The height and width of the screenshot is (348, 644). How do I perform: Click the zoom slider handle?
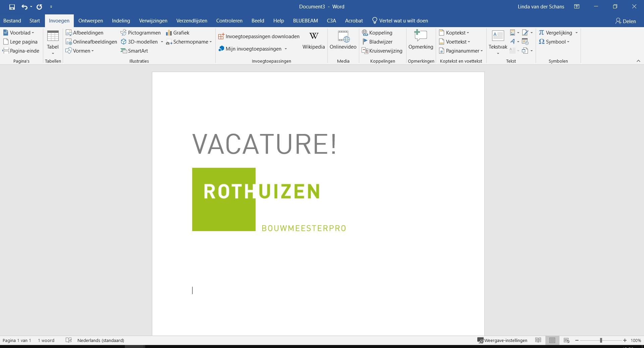coord(601,340)
